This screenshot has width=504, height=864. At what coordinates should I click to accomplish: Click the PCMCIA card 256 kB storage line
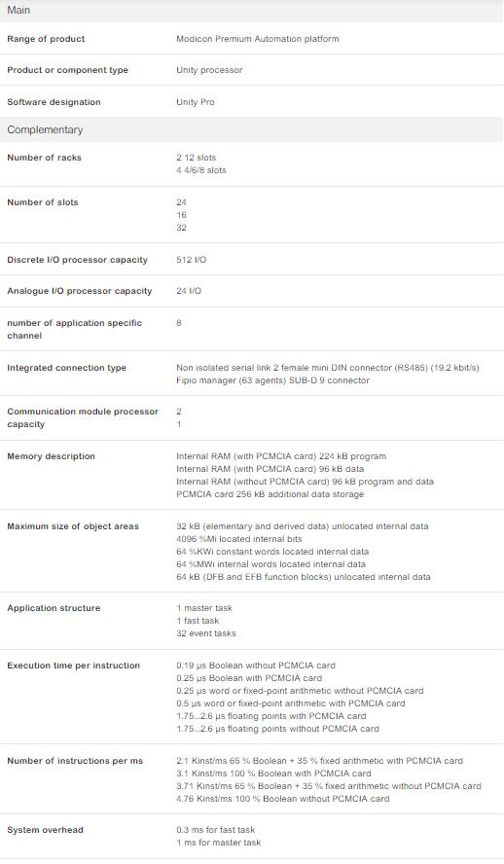[270, 494]
